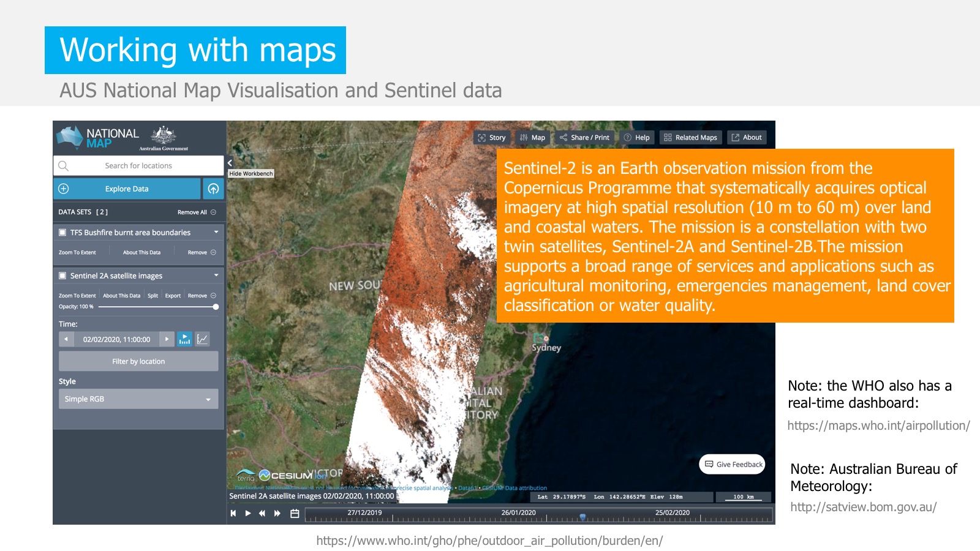Click the Data attribution link
Image resolution: width=980 pixels, height=551 pixels.
coord(526,488)
